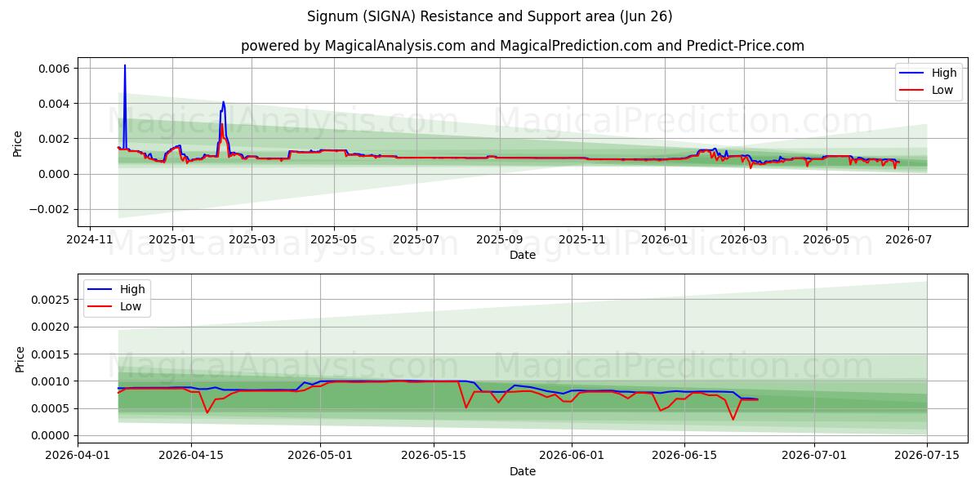Click the bottom chart y-axis label 0.0020
The image size is (980, 490).
pyautogui.click(x=51, y=327)
